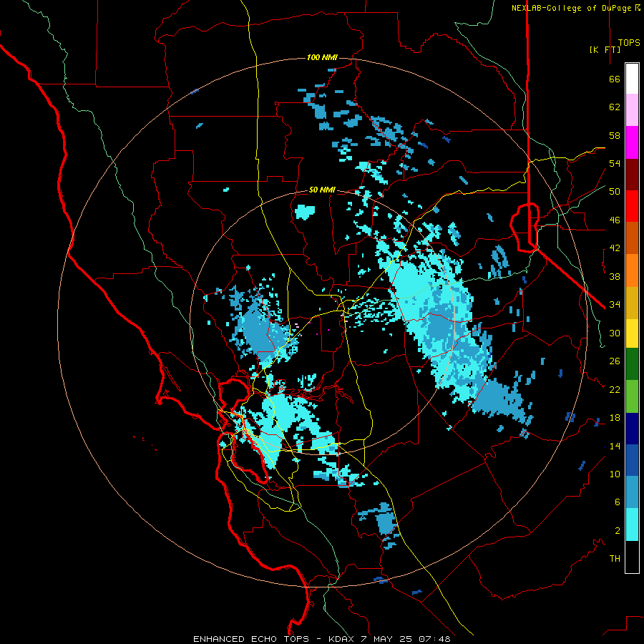This screenshot has width=644, height=644.
Task: Click the '42' legend value
Action: pos(615,248)
